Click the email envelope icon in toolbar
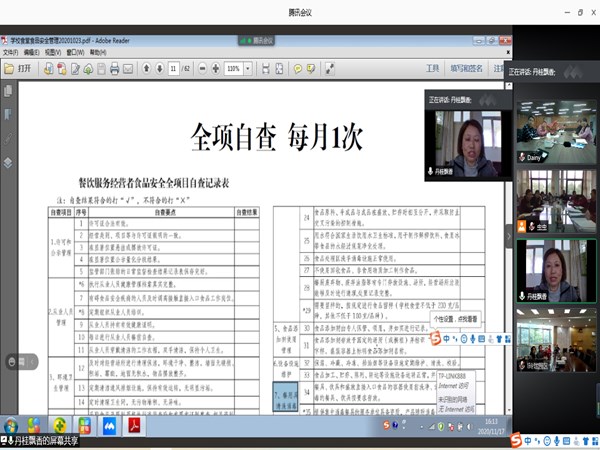The width and height of the screenshot is (600, 450). 129,68
